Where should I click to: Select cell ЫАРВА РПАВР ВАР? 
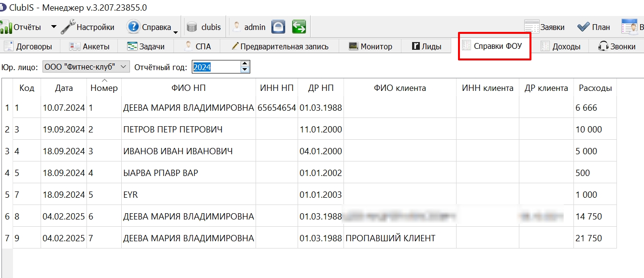pyautogui.click(x=188, y=173)
